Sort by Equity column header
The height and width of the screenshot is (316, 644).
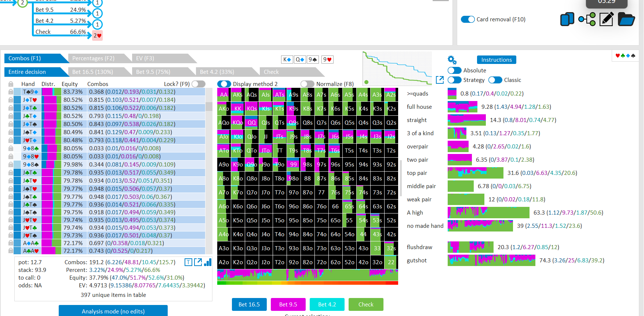70,84
